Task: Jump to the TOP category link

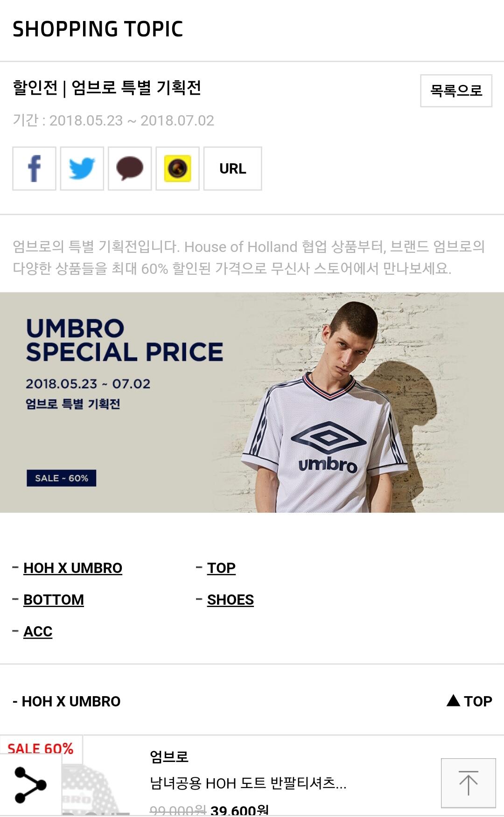Action: coord(221,568)
